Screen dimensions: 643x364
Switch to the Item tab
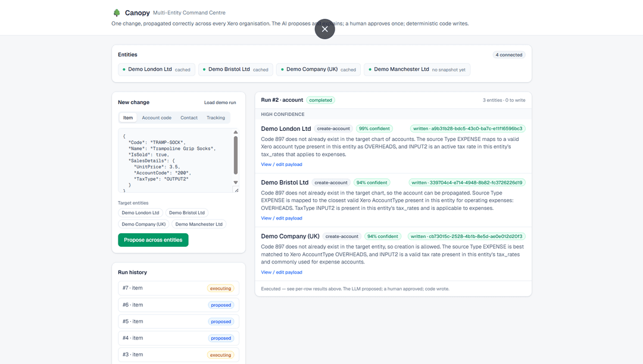pos(128,118)
